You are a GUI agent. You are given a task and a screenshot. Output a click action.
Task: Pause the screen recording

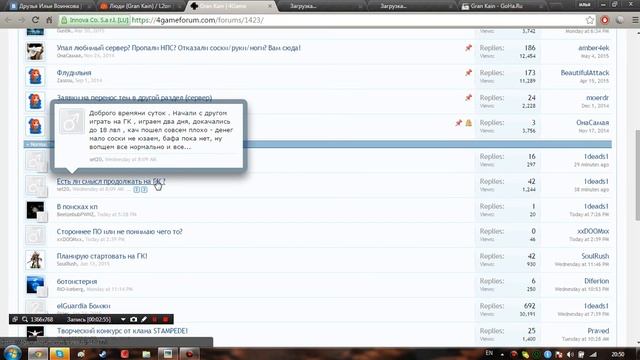tap(155, 319)
